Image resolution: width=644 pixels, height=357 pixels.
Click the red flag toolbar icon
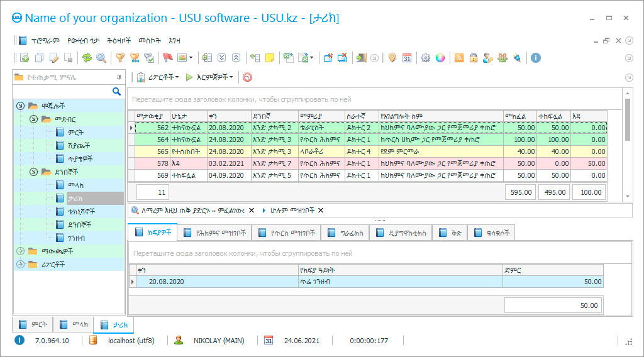pyautogui.click(x=167, y=58)
